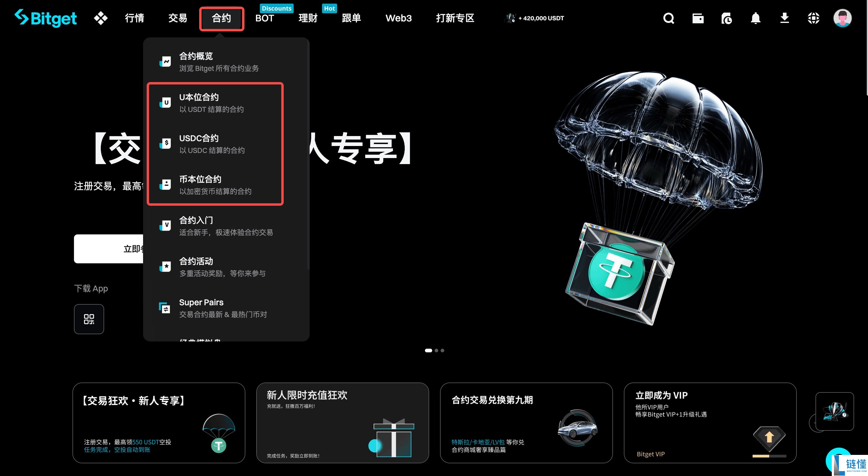
Task: Open the 跟单 menu
Action: tap(351, 18)
